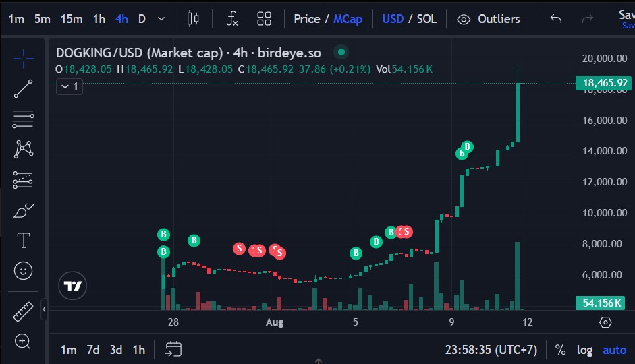Expand the indicator legend collapse box

70,86
